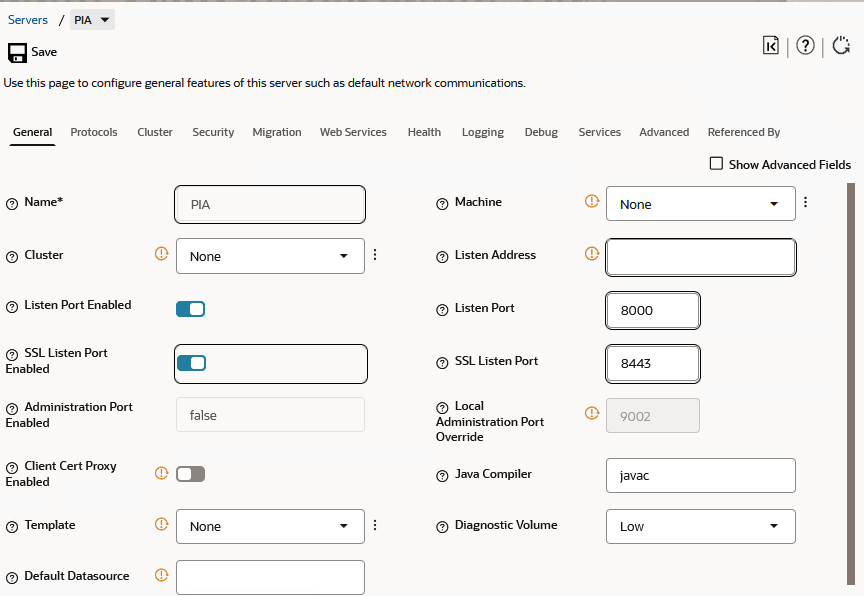Reload the page using the refresh icon
Screen dimensions: 864x596
click(x=841, y=45)
